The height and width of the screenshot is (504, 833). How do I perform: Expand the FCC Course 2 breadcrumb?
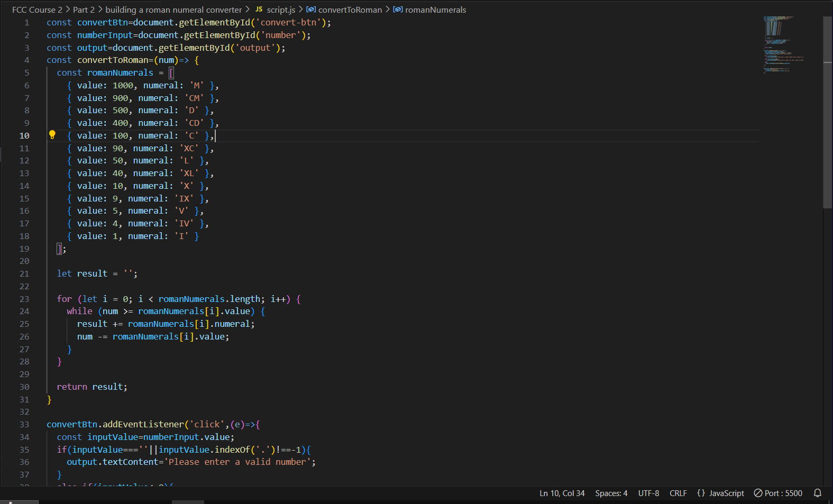coord(37,10)
